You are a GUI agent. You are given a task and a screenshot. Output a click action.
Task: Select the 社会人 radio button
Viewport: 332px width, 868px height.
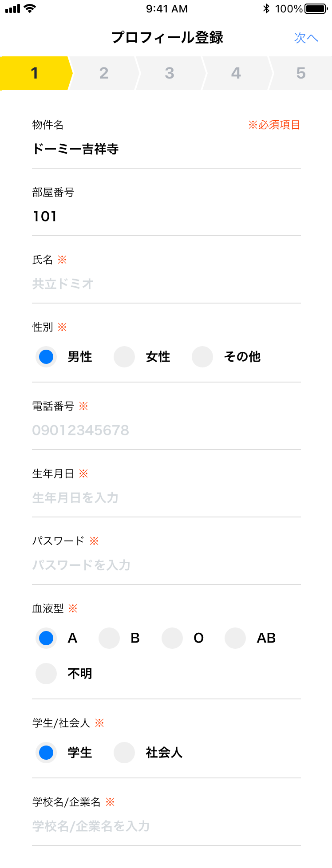point(124,753)
